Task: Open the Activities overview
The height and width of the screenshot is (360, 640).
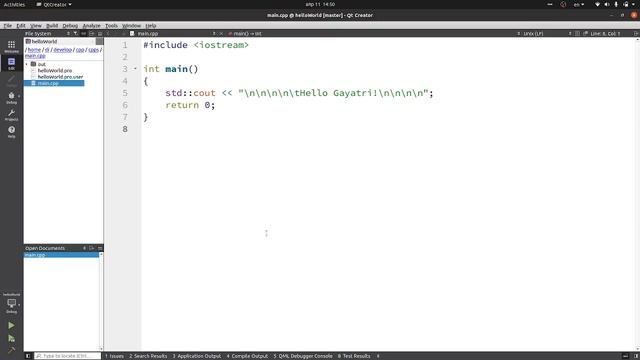Action: [x=14, y=4]
